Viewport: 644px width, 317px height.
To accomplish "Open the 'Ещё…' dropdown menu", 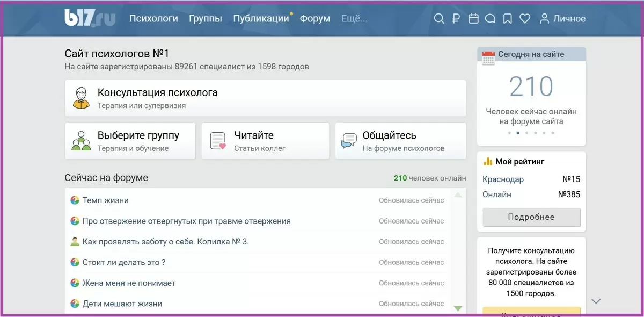I will point(354,18).
